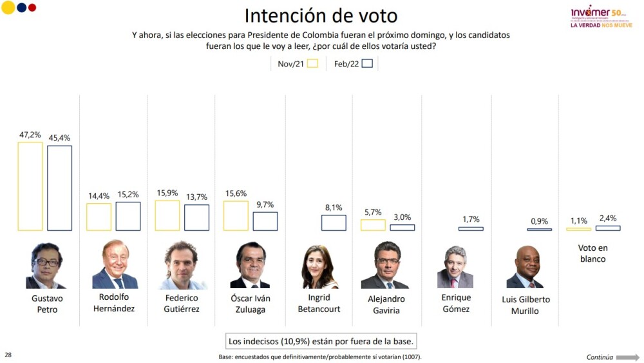Click the 47,2% yellow bar for Petro
Image resolution: width=644 pixels, height=363 pixels.
click(x=30, y=186)
